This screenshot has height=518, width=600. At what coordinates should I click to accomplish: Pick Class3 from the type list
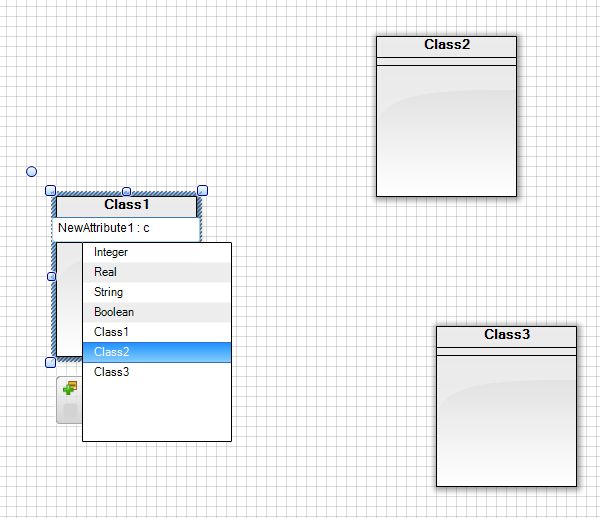coord(157,372)
